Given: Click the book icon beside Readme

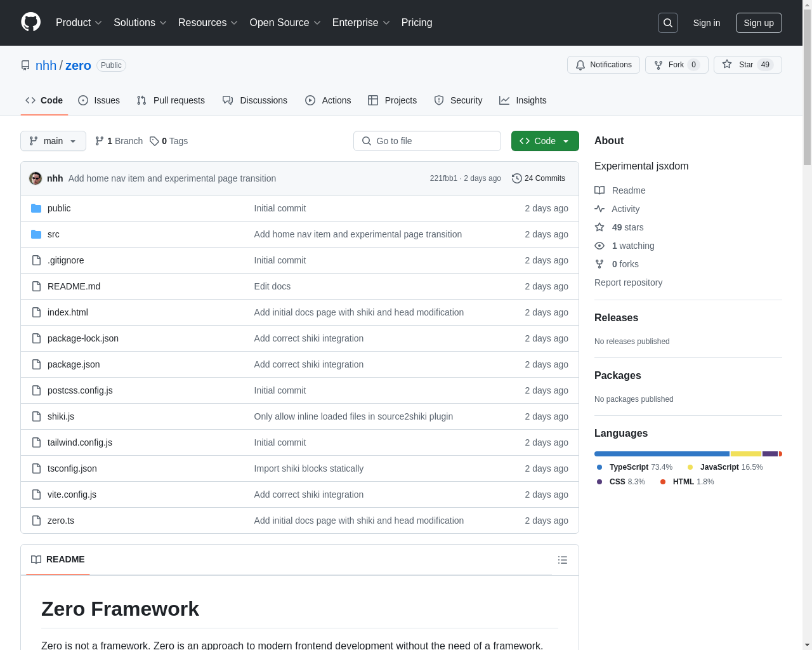Looking at the screenshot, I should click(x=599, y=190).
